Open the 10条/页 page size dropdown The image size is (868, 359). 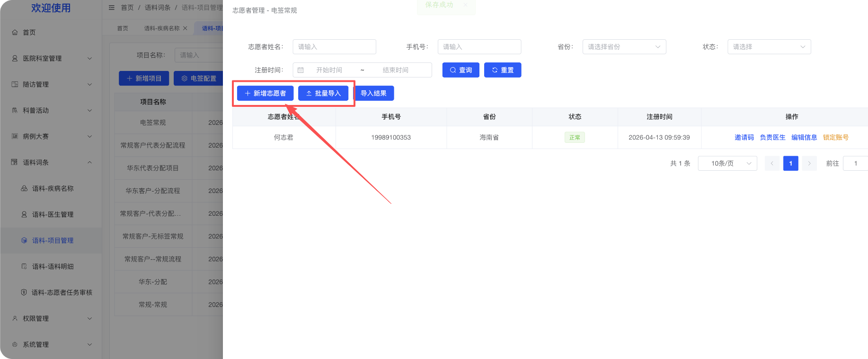point(727,164)
